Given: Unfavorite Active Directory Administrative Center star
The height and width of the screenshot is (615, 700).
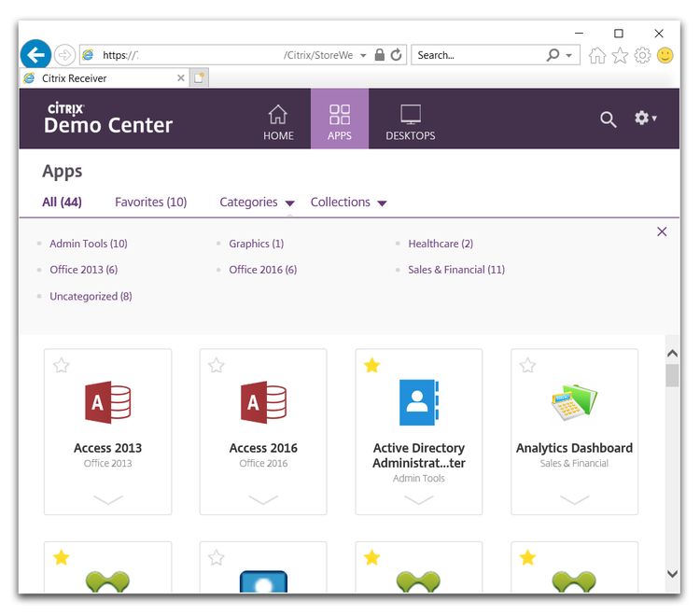Looking at the screenshot, I should coord(371,366).
